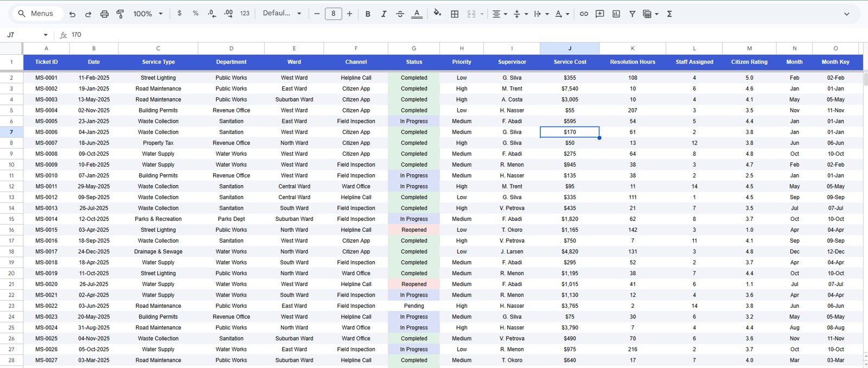Select the Parks Dept department cell

[x=231, y=219]
